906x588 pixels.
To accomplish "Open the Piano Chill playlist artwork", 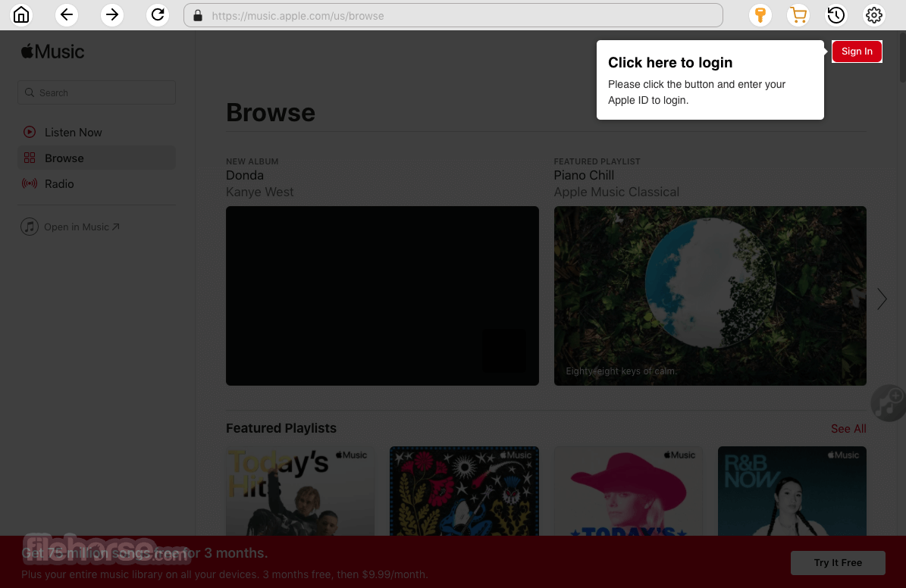I will pyautogui.click(x=710, y=296).
